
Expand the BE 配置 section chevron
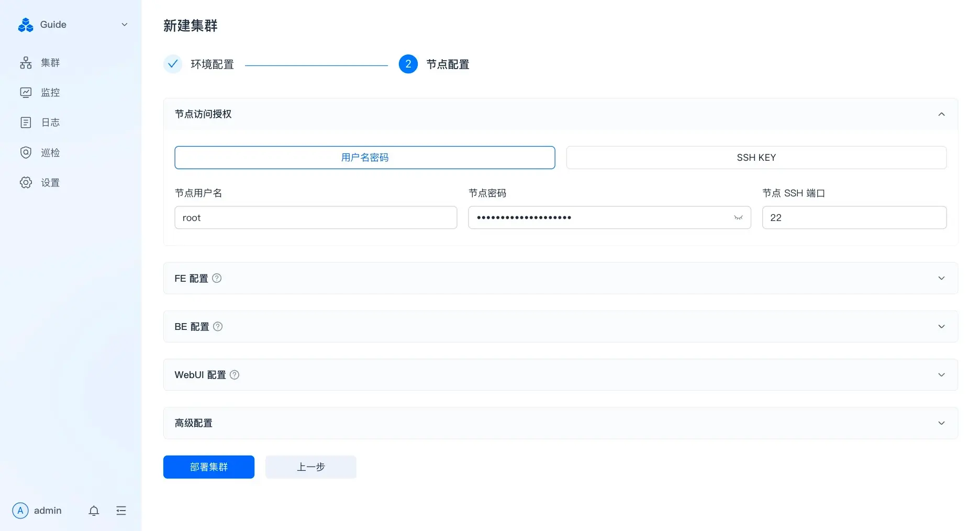point(941,326)
